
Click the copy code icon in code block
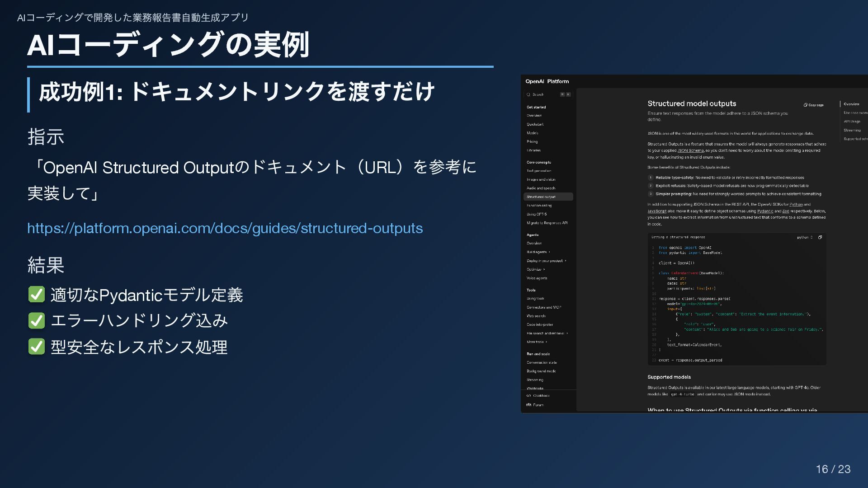pyautogui.click(x=820, y=237)
